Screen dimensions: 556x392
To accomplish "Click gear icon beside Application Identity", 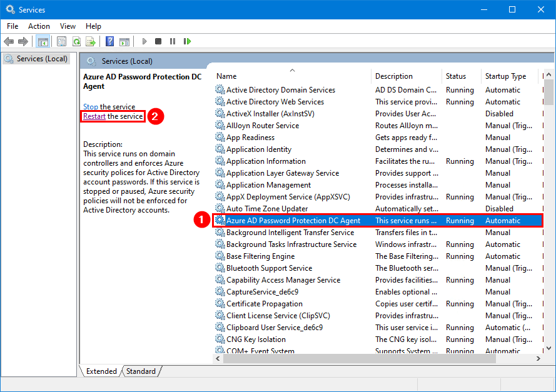I will pyautogui.click(x=220, y=149).
